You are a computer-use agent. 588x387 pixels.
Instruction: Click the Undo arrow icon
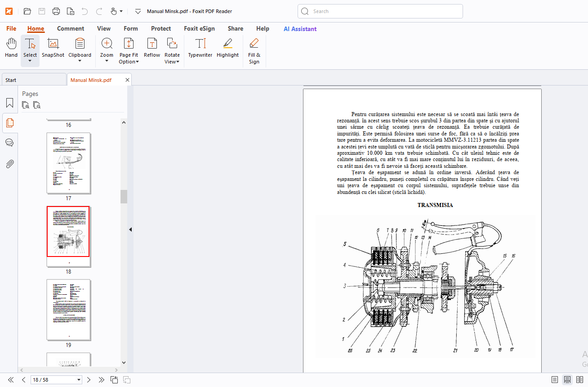(x=85, y=11)
